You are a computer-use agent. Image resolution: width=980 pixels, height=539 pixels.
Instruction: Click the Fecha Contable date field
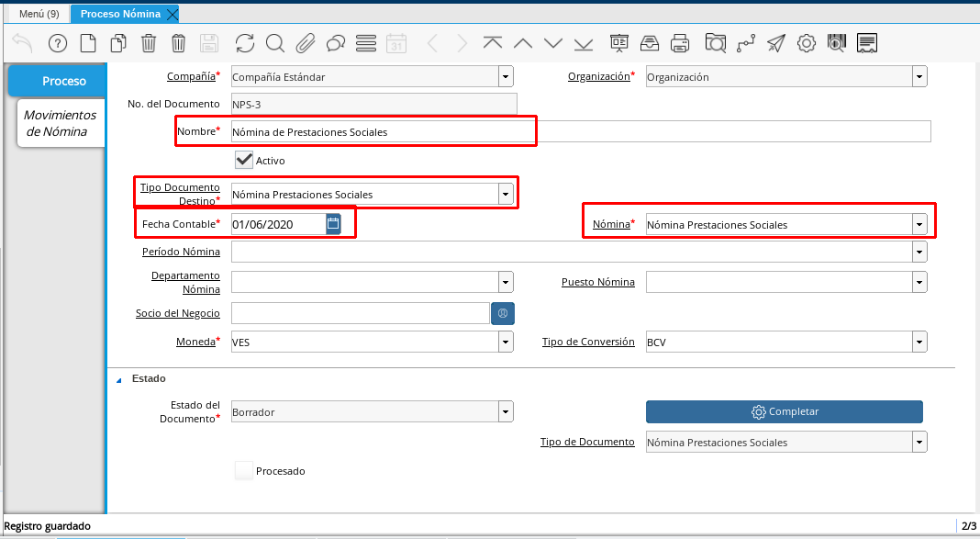278,224
